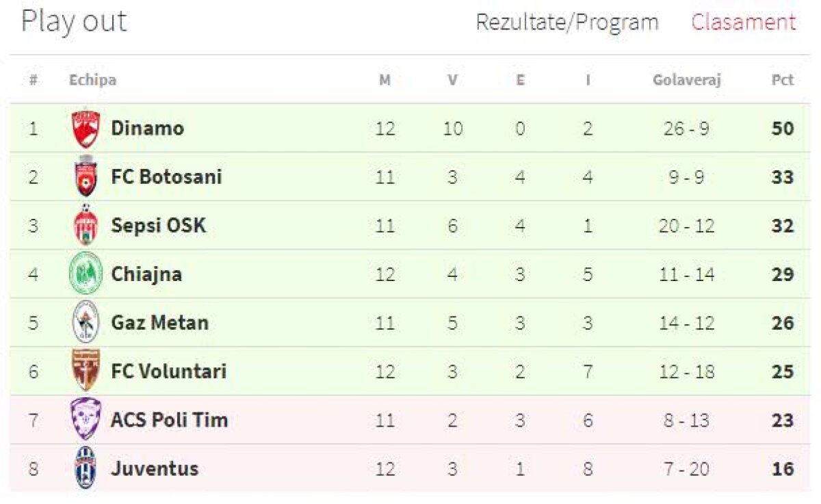This screenshot has height=504, width=821.
Task: Click the Juventus team name link
Action: (155, 468)
